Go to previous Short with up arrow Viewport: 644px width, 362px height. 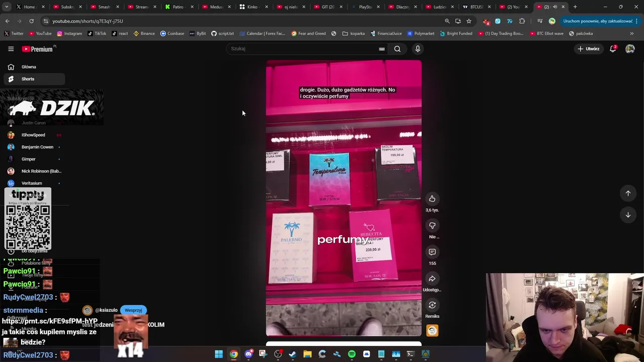(628, 193)
